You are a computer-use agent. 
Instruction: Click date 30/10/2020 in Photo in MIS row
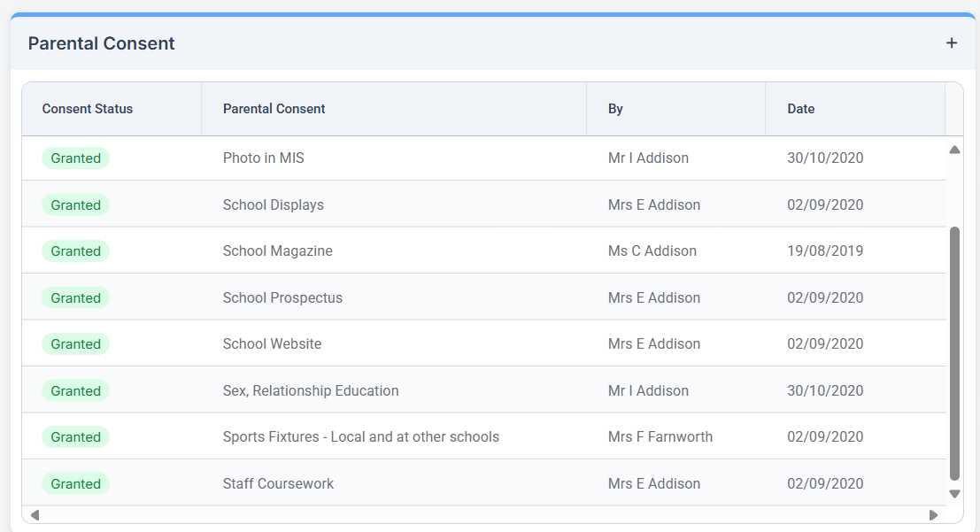pos(825,158)
